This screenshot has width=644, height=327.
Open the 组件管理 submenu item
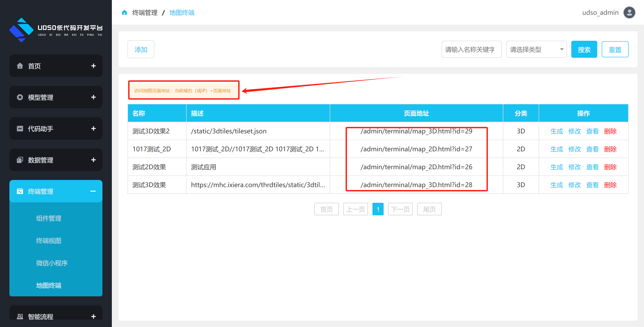pos(49,218)
